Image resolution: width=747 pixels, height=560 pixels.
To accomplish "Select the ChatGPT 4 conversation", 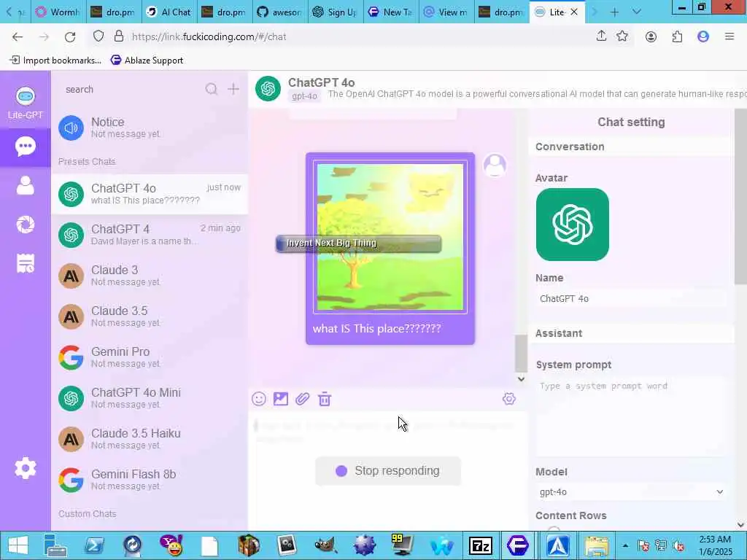I will tap(149, 235).
